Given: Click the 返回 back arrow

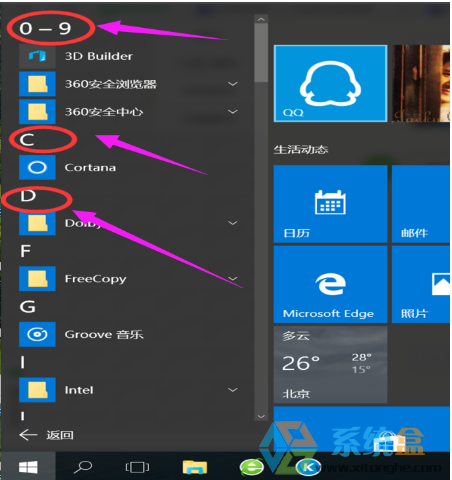Looking at the screenshot, I should coord(28,435).
